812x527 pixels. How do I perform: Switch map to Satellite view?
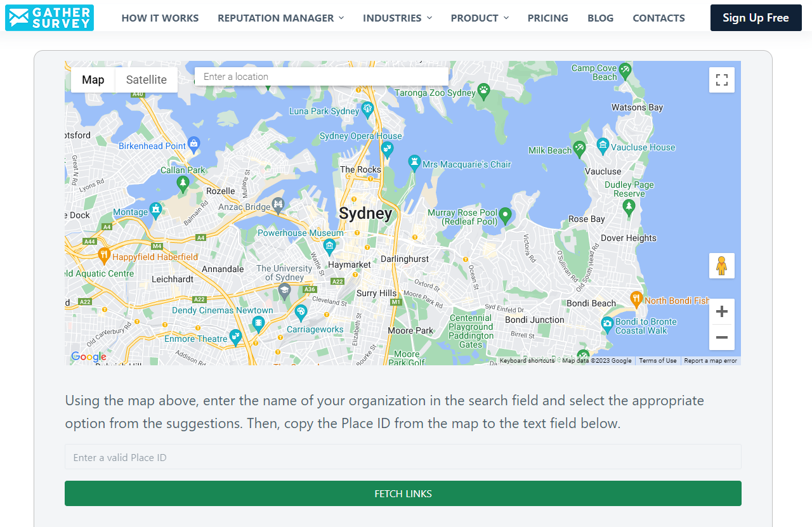(x=146, y=80)
